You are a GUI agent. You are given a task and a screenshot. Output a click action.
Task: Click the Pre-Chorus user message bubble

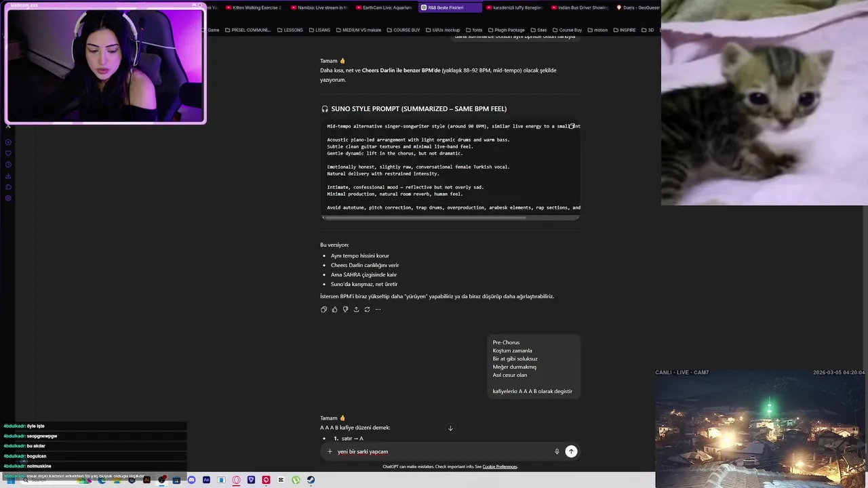click(x=534, y=367)
